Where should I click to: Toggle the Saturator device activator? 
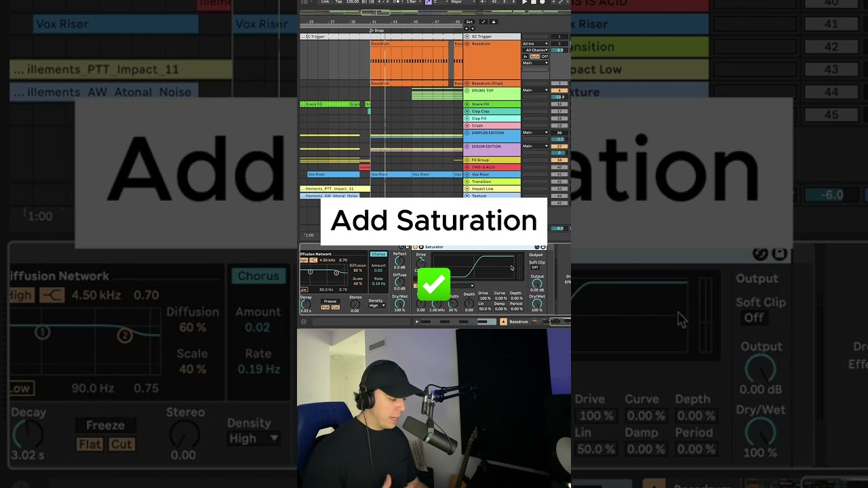pos(415,247)
